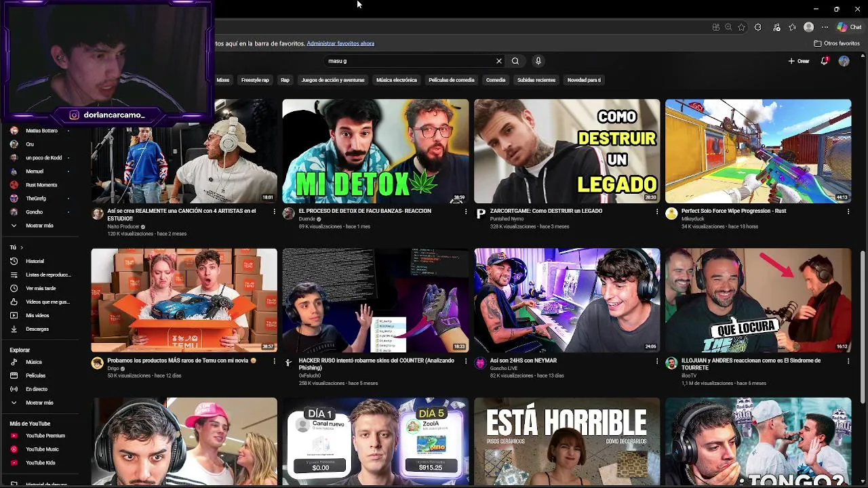Viewport: 868px width, 488px height.
Task: Open Matias Bottero subscription channel
Action: point(41,131)
